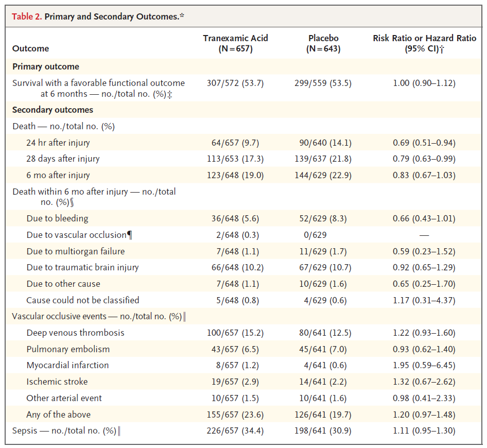
Task: Click the paragraph-mark footnote after vascular occlusion
Action: pyautogui.click(x=130, y=235)
